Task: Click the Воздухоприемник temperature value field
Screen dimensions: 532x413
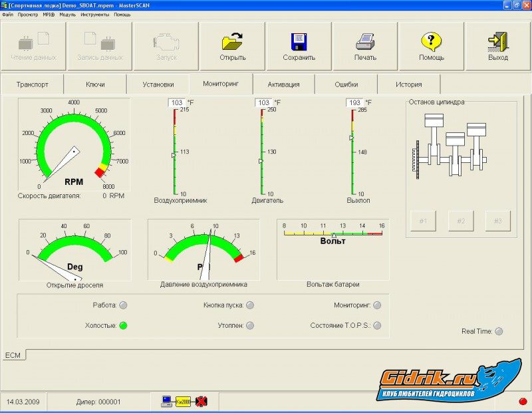Action: tap(177, 102)
